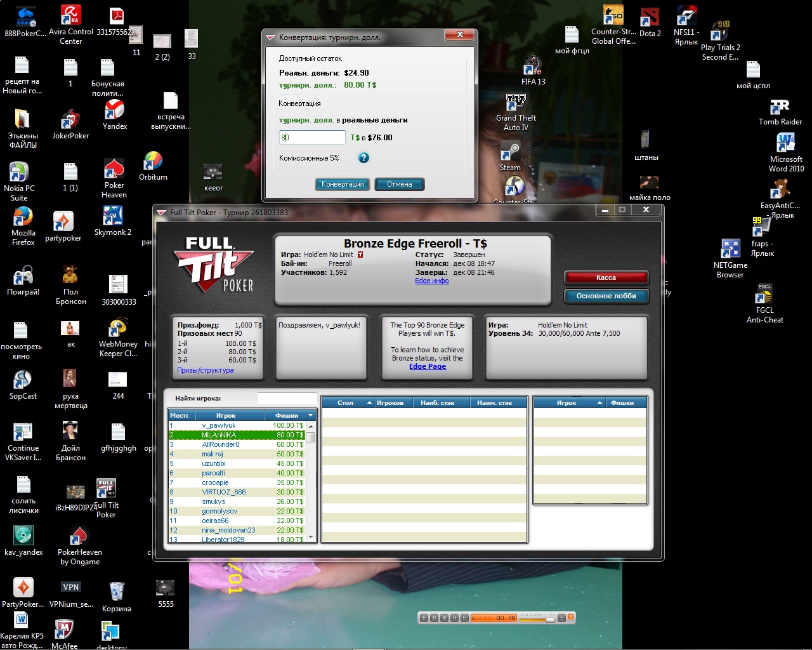
Task: Select the Tomb Raider desktop icon
Action: click(x=780, y=112)
